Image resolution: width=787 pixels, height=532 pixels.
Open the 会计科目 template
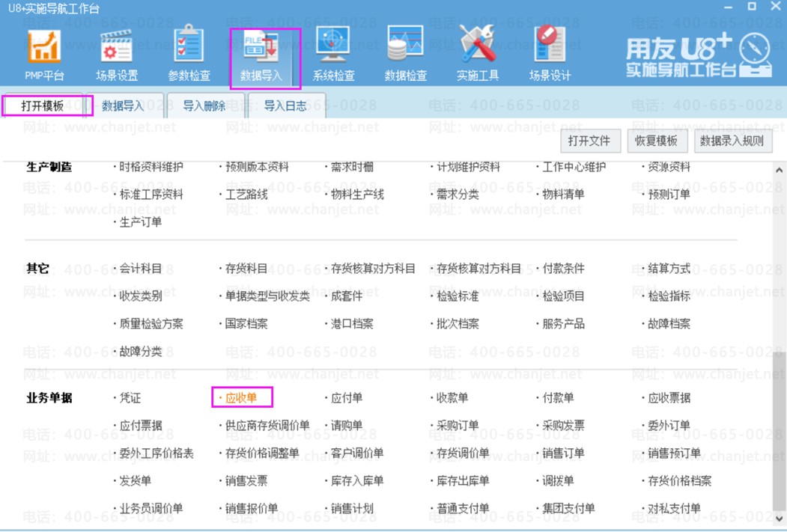pos(141,269)
